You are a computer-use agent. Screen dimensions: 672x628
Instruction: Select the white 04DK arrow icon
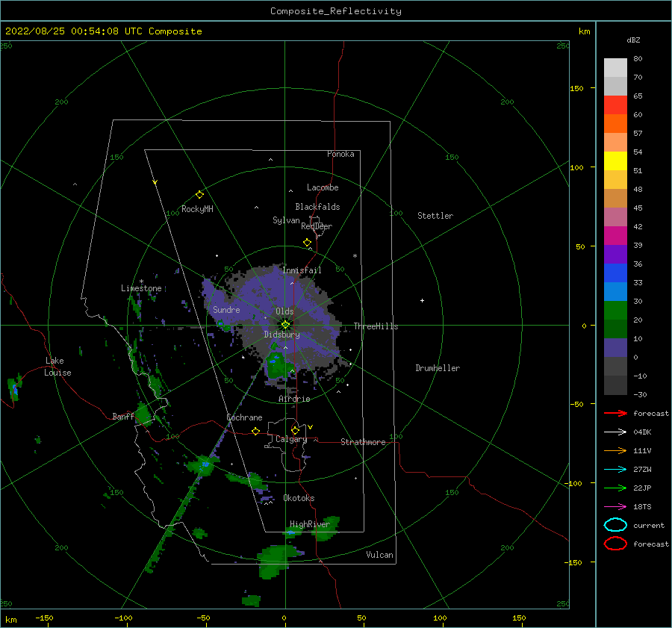615,432
